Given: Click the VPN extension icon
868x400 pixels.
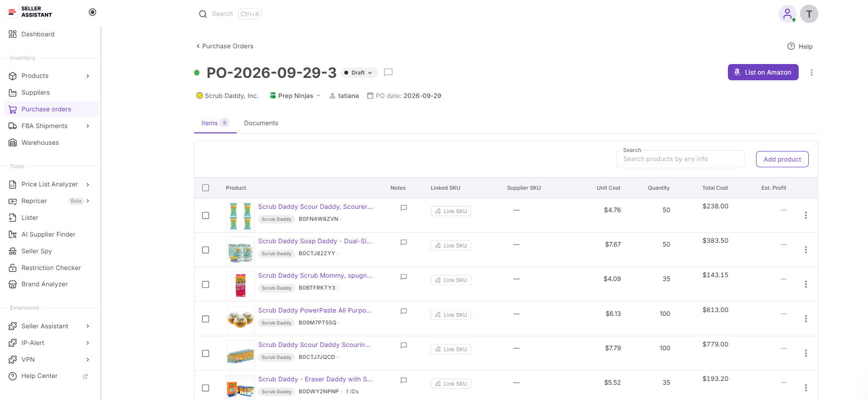Looking at the screenshot, I should coord(13,360).
